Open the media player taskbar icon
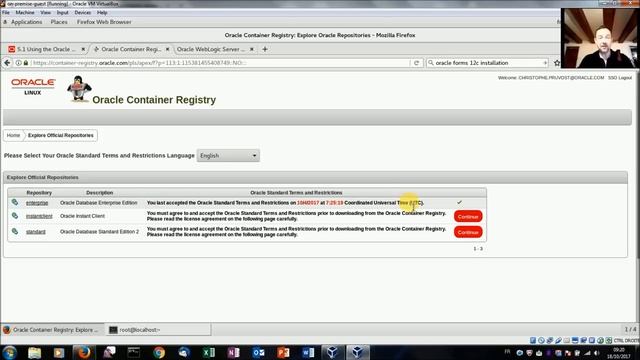The image size is (640, 360). click(59, 352)
